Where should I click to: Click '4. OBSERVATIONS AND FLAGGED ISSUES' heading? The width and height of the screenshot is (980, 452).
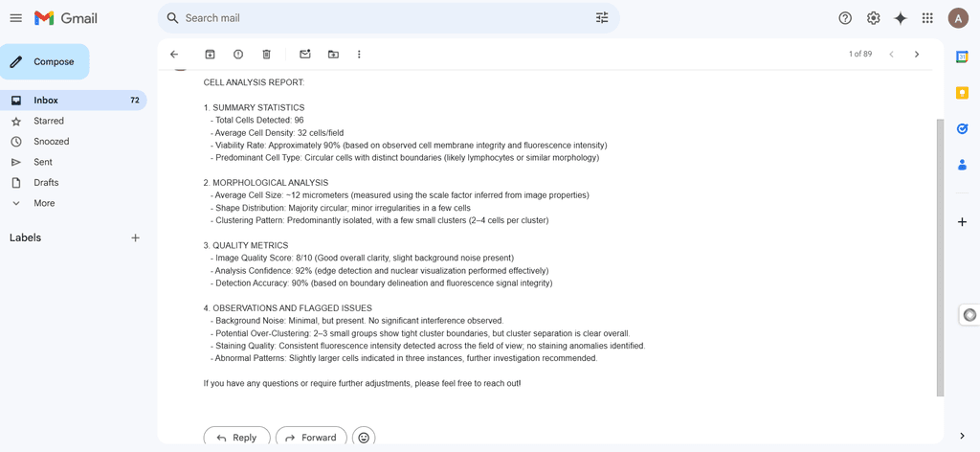(287, 308)
